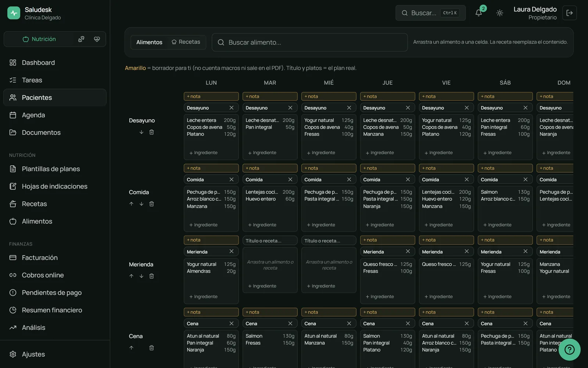Open the notifications bell
This screenshot has width=588, height=368.
[478, 13]
